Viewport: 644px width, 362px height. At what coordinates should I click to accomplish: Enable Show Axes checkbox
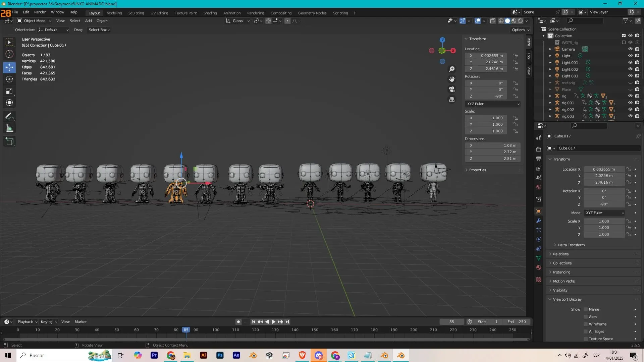(x=586, y=317)
